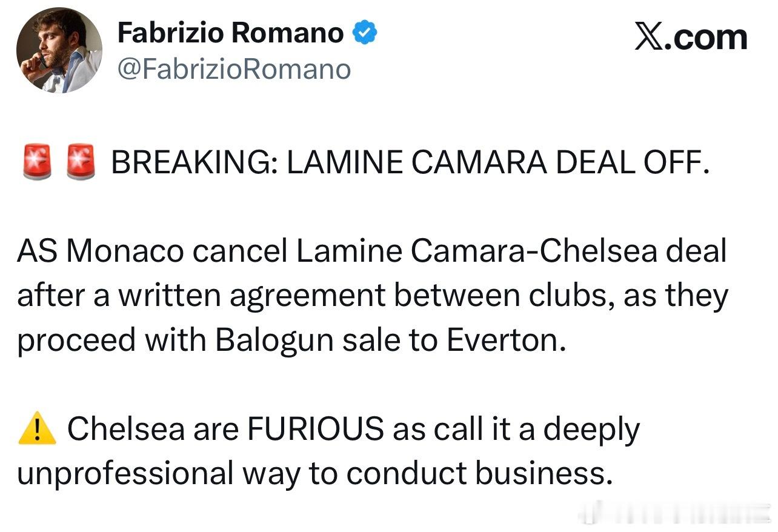Click the phrase conduct business
The height and width of the screenshot is (532, 778).
click(x=476, y=474)
